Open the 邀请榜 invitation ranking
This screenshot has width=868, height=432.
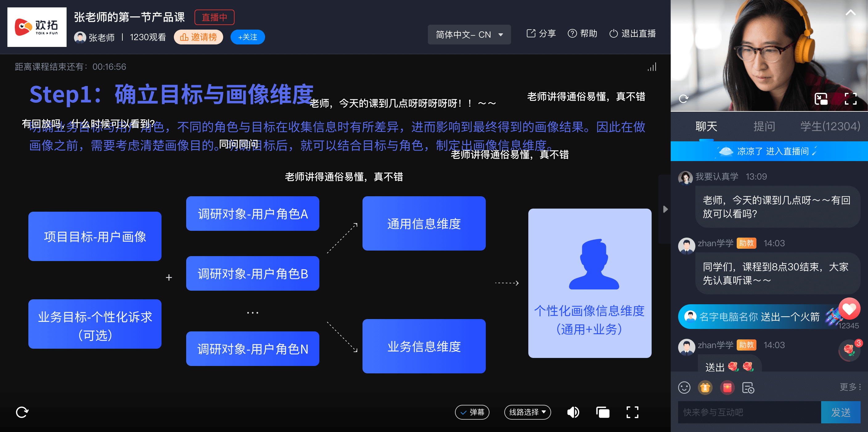click(198, 37)
